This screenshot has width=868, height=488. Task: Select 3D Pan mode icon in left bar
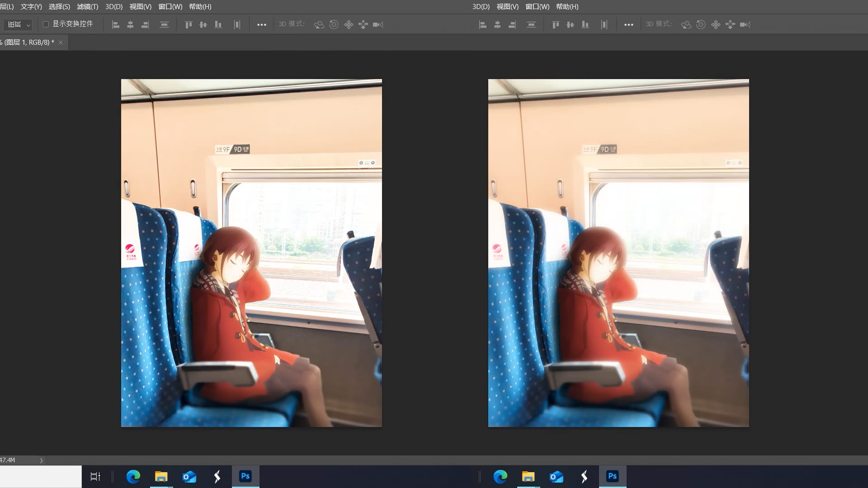tap(349, 25)
